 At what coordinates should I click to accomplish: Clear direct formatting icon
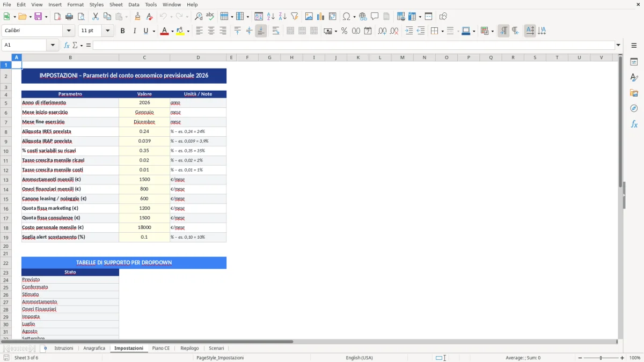coord(149,17)
